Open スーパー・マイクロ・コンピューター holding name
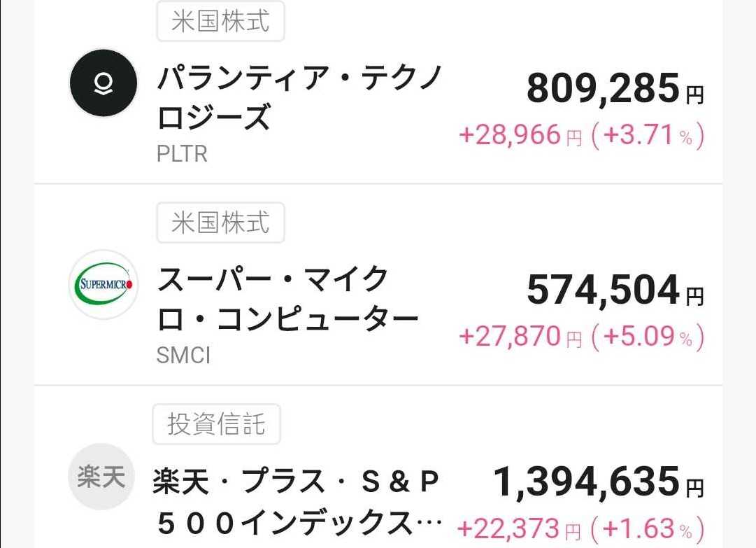The width and height of the screenshot is (756, 548). [287, 300]
